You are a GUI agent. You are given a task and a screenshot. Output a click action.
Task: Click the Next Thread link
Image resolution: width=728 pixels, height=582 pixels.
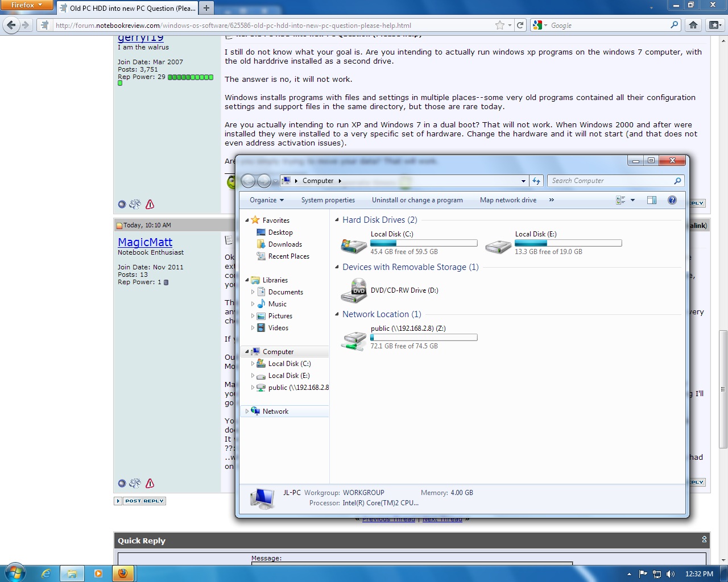pos(442,519)
